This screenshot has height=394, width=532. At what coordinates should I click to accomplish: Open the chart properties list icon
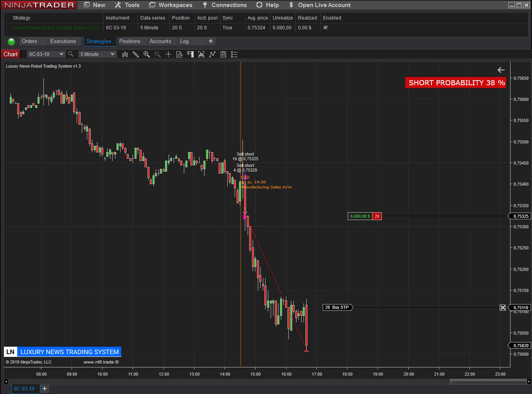pyautogui.click(x=234, y=54)
